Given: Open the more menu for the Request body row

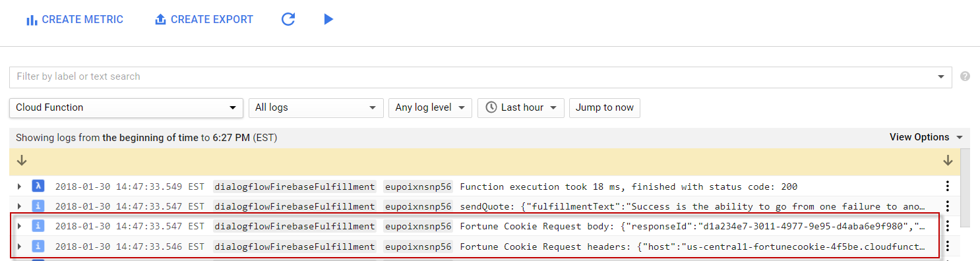Looking at the screenshot, I should tap(948, 226).
